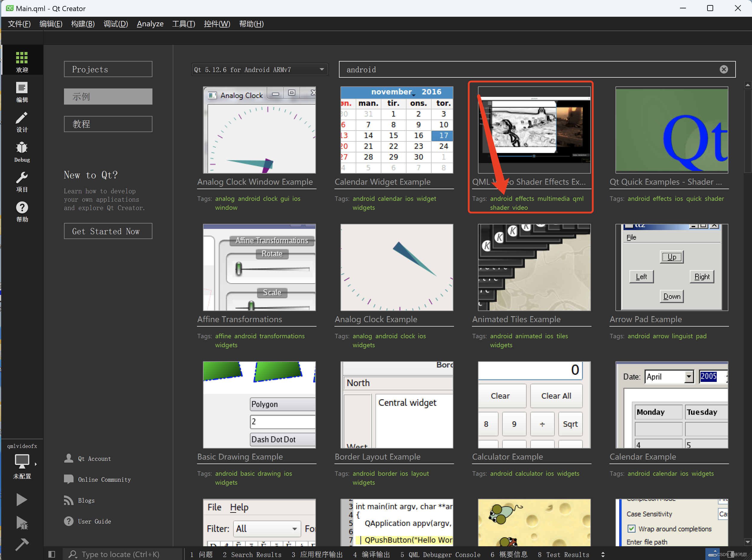The width and height of the screenshot is (752, 560).
Task: Open the 控件(W) menu
Action: click(x=217, y=24)
